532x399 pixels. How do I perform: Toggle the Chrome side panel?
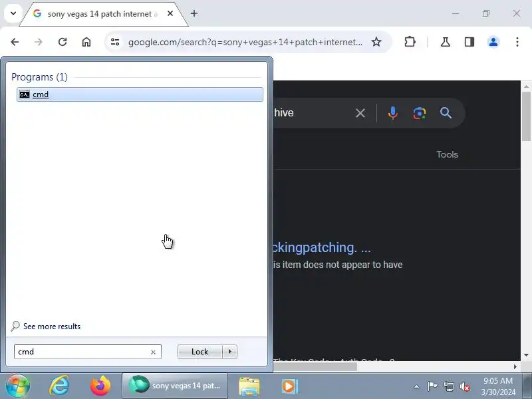coord(469,42)
